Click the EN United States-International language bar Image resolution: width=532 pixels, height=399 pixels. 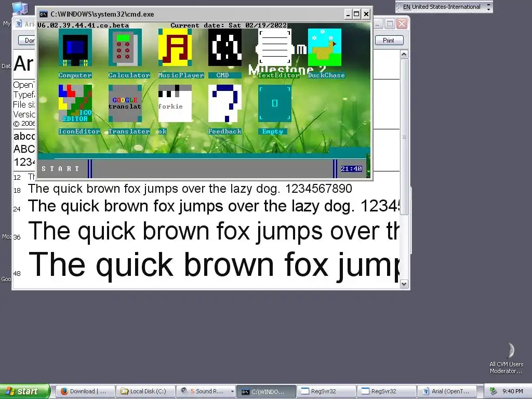tap(441, 7)
